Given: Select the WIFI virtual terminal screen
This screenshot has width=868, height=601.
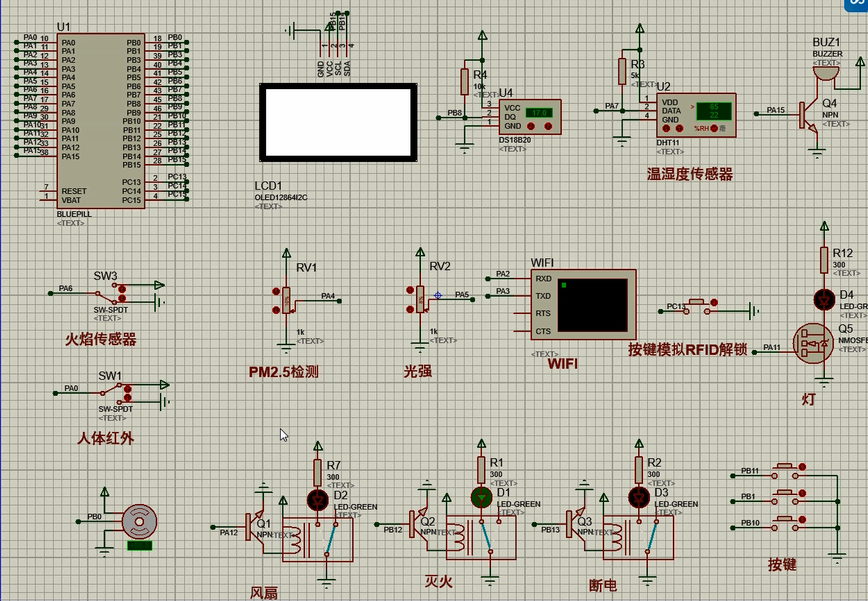Looking at the screenshot, I should (x=592, y=305).
